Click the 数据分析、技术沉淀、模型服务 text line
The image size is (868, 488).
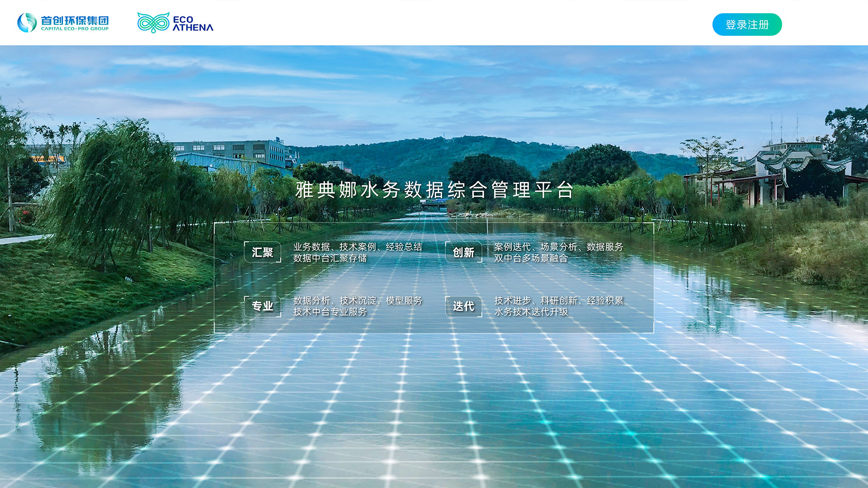(x=357, y=300)
